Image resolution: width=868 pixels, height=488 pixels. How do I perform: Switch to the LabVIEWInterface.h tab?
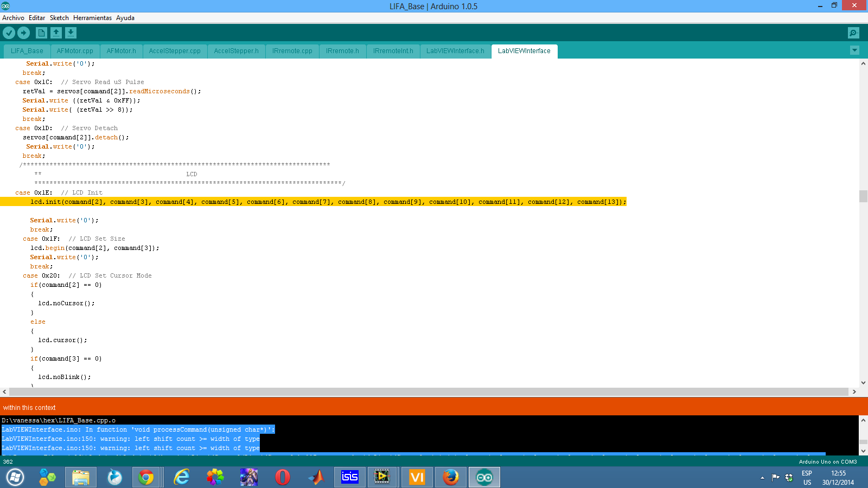point(455,51)
